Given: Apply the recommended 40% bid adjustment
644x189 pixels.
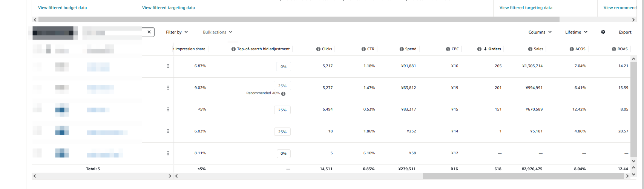Looking at the screenshot, I should 276,93.
